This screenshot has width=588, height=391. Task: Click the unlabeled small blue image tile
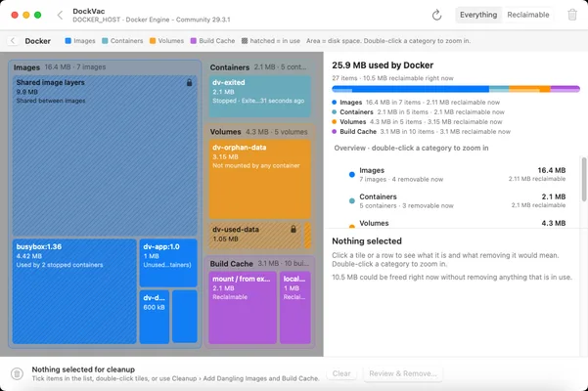click(x=185, y=317)
